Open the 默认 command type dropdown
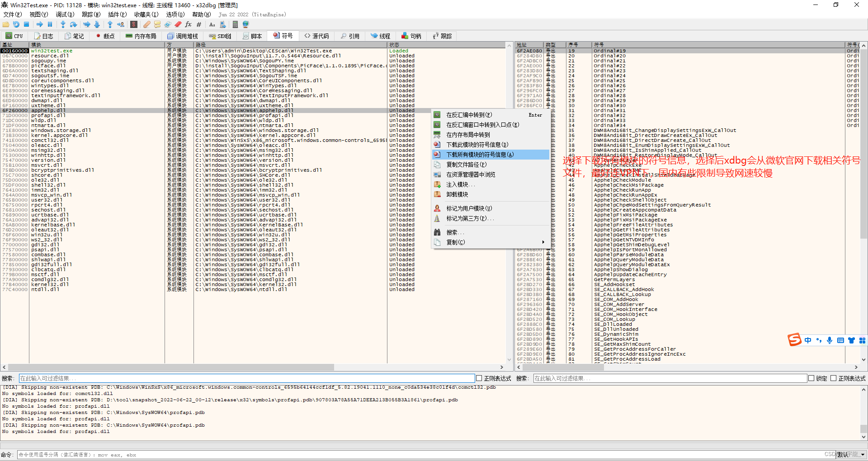 851,455
